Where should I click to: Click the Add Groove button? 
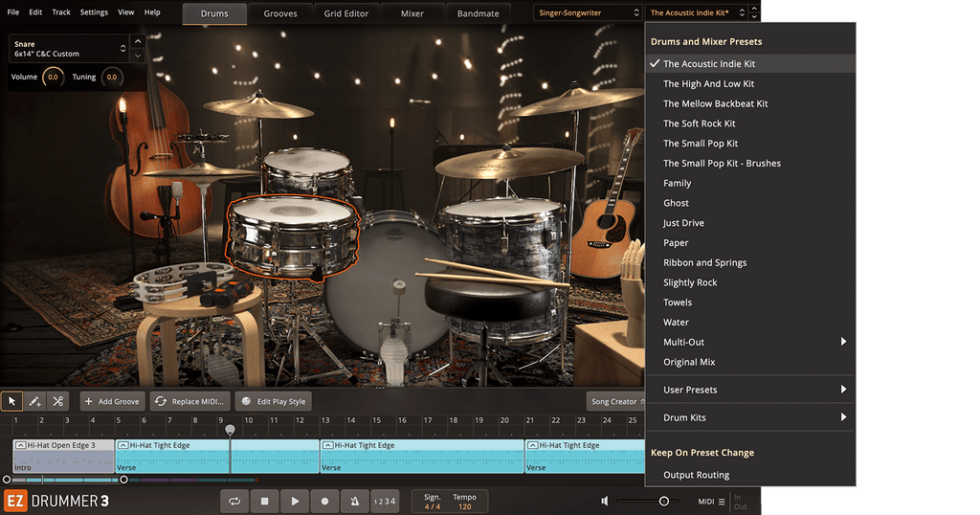click(x=113, y=401)
